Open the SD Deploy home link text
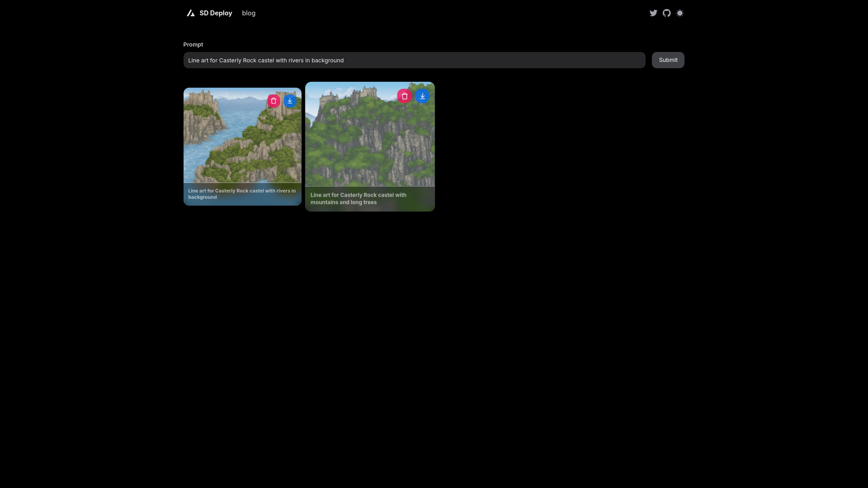 point(216,13)
